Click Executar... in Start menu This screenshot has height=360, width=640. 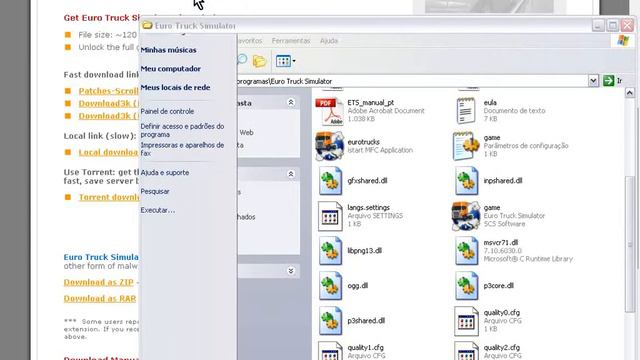click(158, 210)
